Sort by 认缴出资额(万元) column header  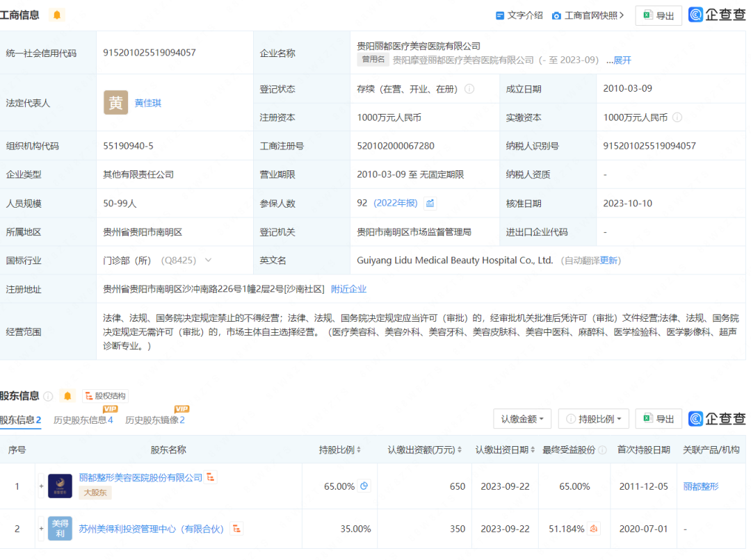(x=424, y=450)
